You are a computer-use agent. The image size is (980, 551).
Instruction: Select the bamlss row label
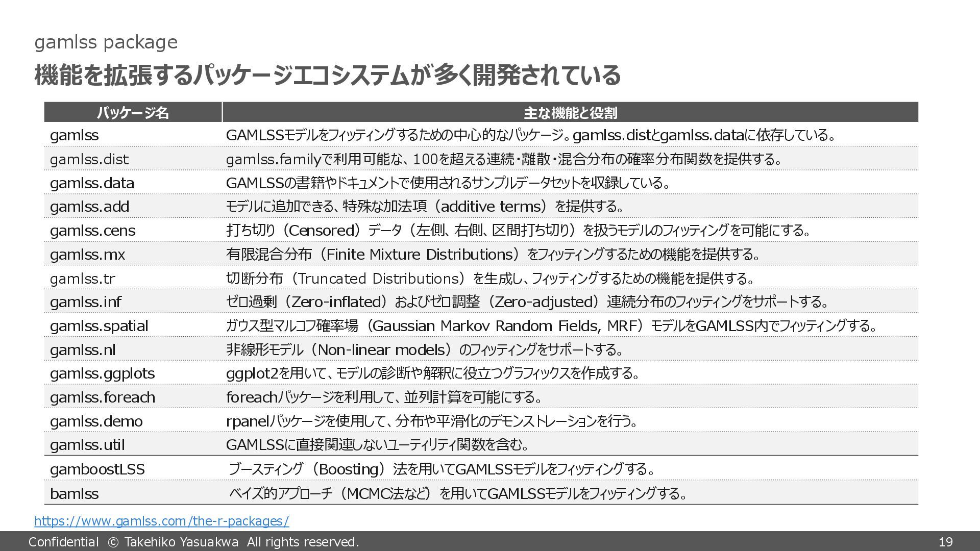(x=75, y=493)
